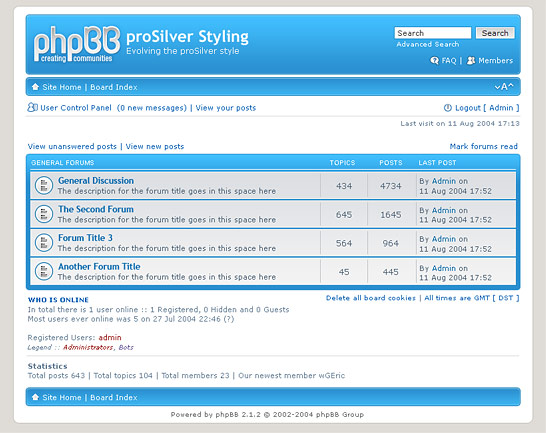Screen dimensions: 546x433
Task: Click the home icon in top navbar
Action: [x=35, y=87]
